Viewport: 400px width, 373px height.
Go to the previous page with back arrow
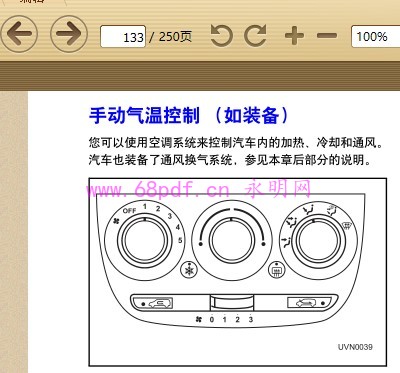pyautogui.click(x=19, y=34)
